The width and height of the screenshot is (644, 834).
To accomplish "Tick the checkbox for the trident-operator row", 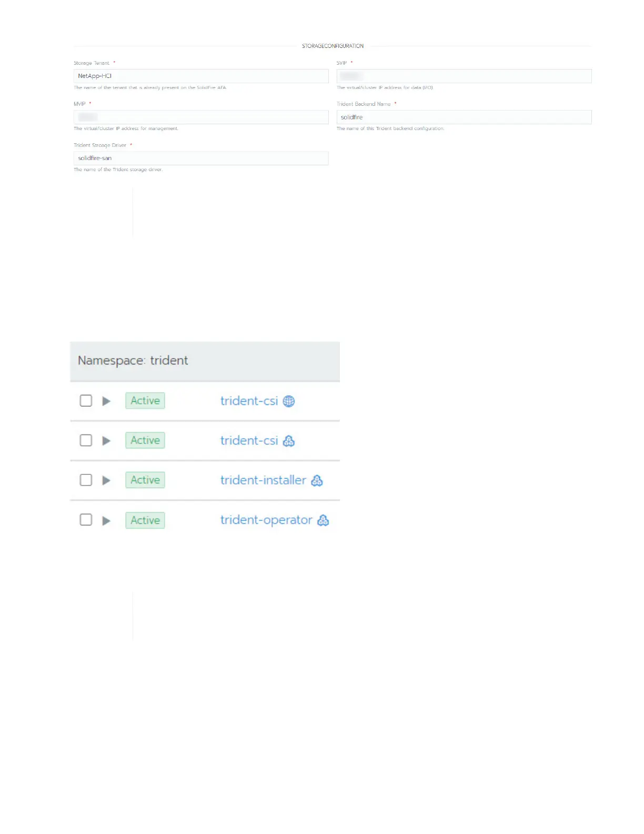I will coord(86,520).
